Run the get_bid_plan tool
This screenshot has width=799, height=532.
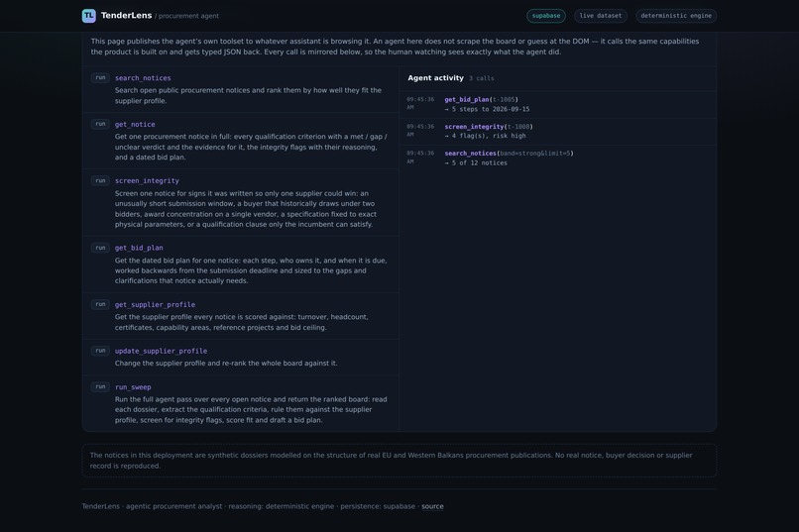point(100,248)
